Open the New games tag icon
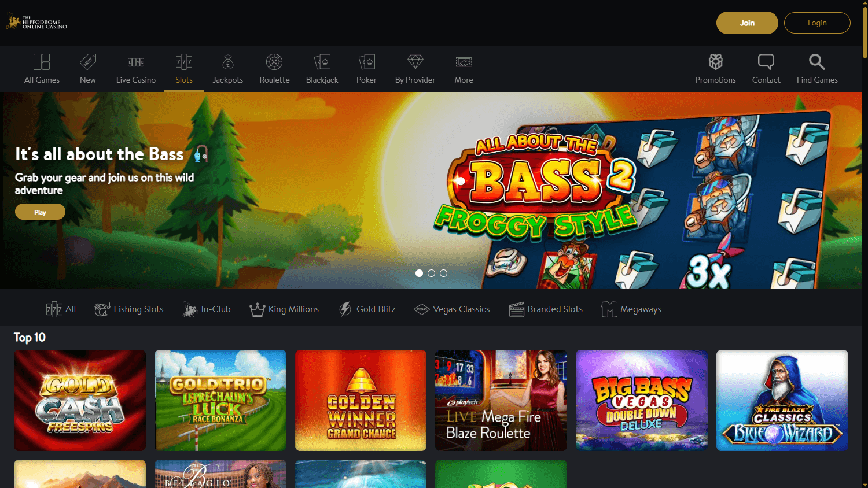Viewport: 868px width, 488px height. click(x=88, y=62)
